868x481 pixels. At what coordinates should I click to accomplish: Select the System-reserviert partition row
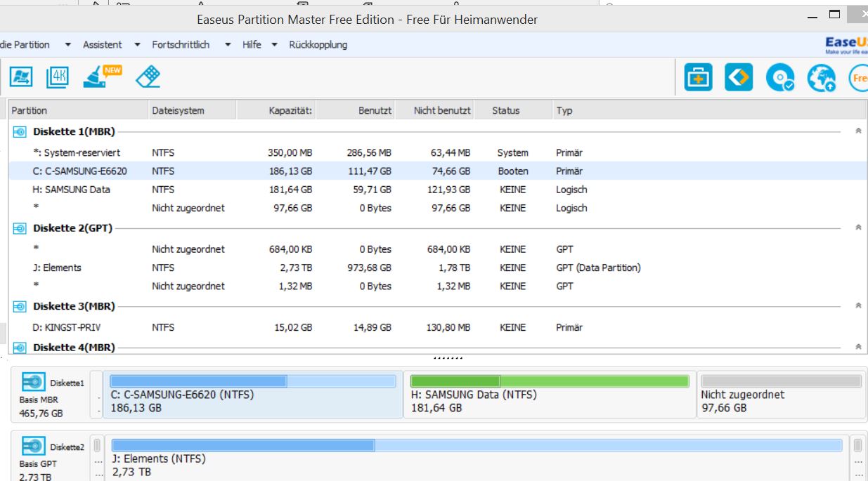coord(437,152)
